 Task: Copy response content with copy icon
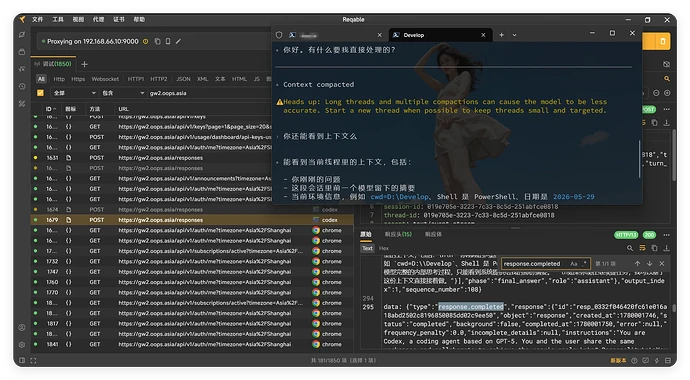655,248
